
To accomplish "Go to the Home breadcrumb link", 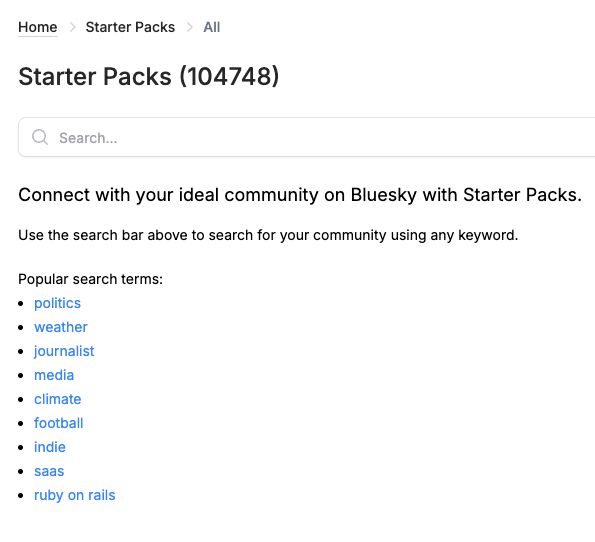I will [x=38, y=27].
